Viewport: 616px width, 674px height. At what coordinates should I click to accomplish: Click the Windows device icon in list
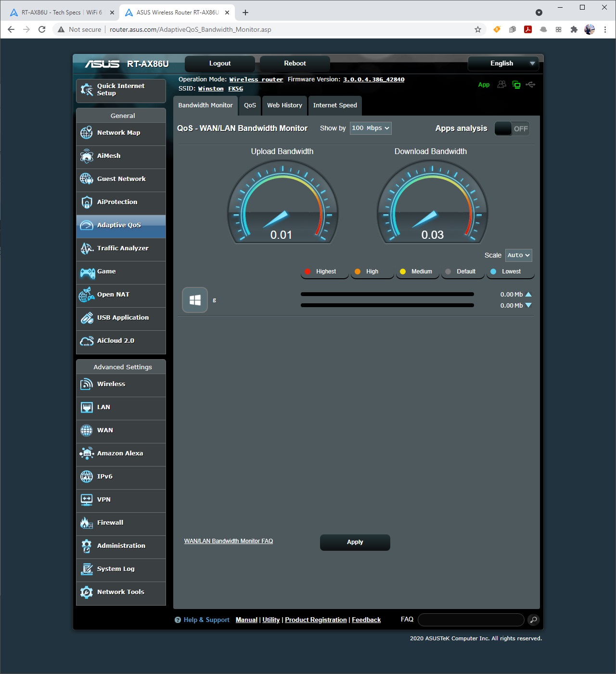pyautogui.click(x=195, y=300)
